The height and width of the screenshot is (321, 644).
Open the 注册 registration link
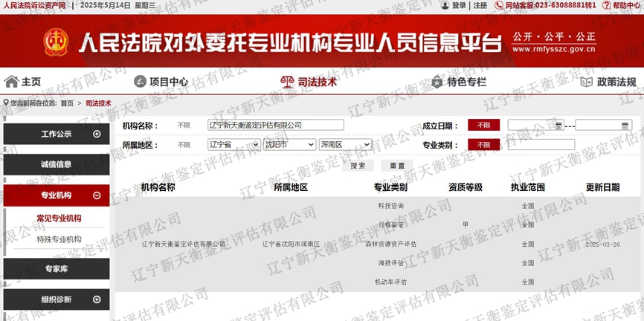(480, 5)
